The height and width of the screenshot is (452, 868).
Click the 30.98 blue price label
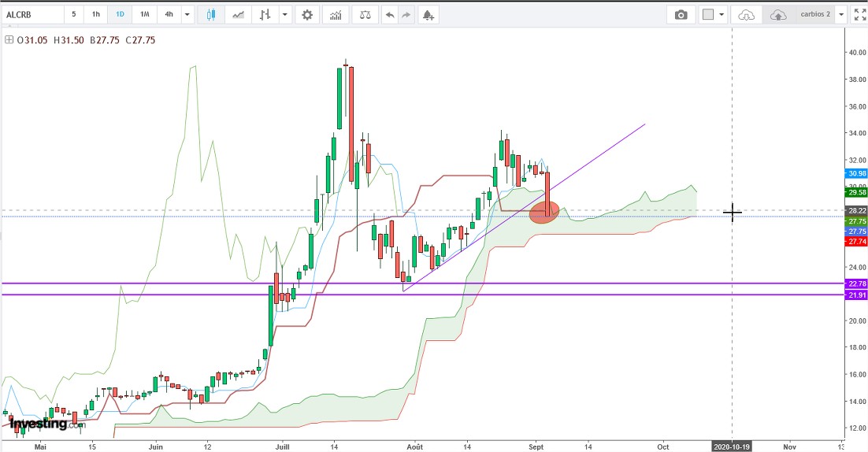tap(857, 174)
